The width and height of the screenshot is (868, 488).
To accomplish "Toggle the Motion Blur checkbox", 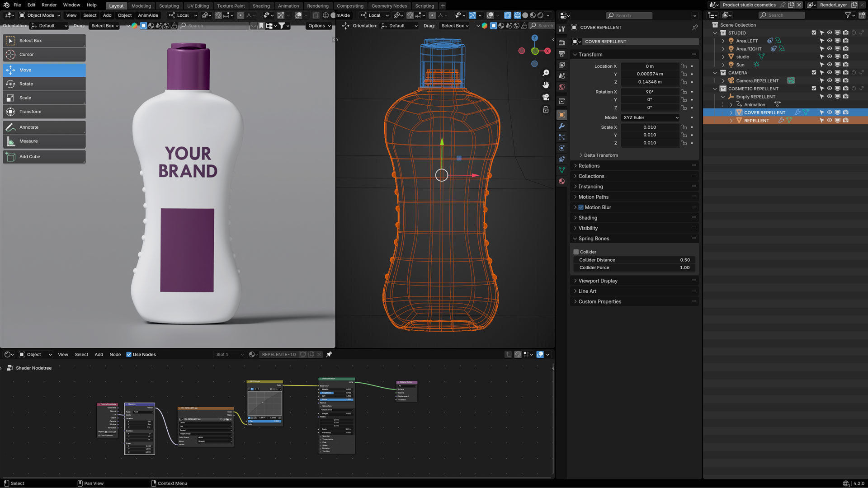I will [581, 207].
